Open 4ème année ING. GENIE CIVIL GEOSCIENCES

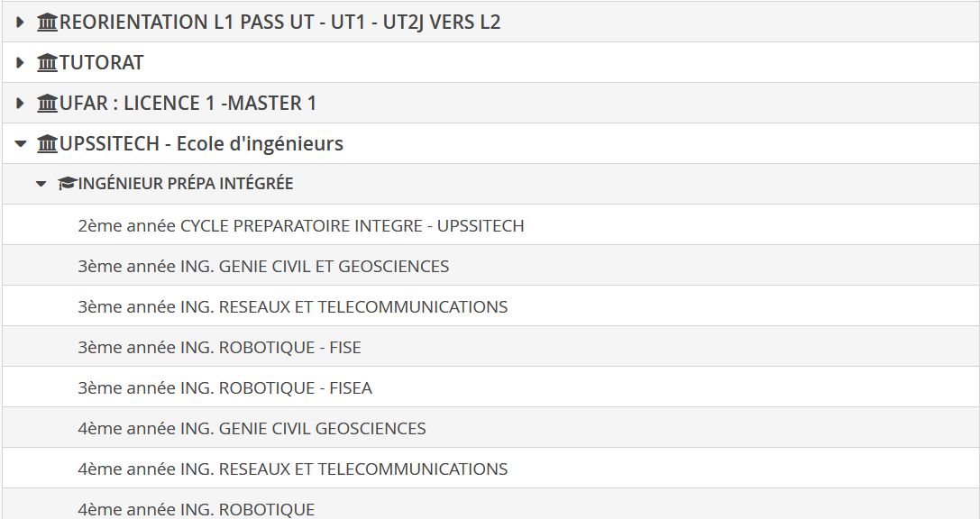click(x=252, y=429)
